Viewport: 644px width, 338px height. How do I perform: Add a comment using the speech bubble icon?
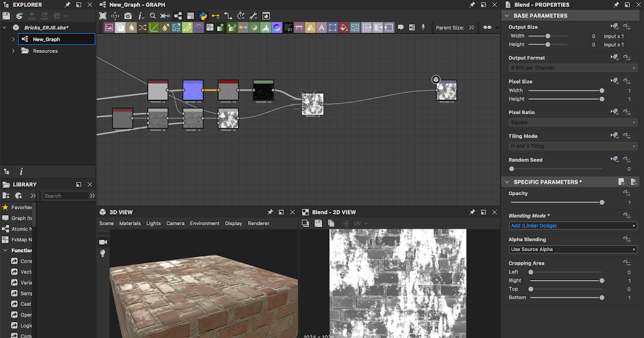[400, 27]
